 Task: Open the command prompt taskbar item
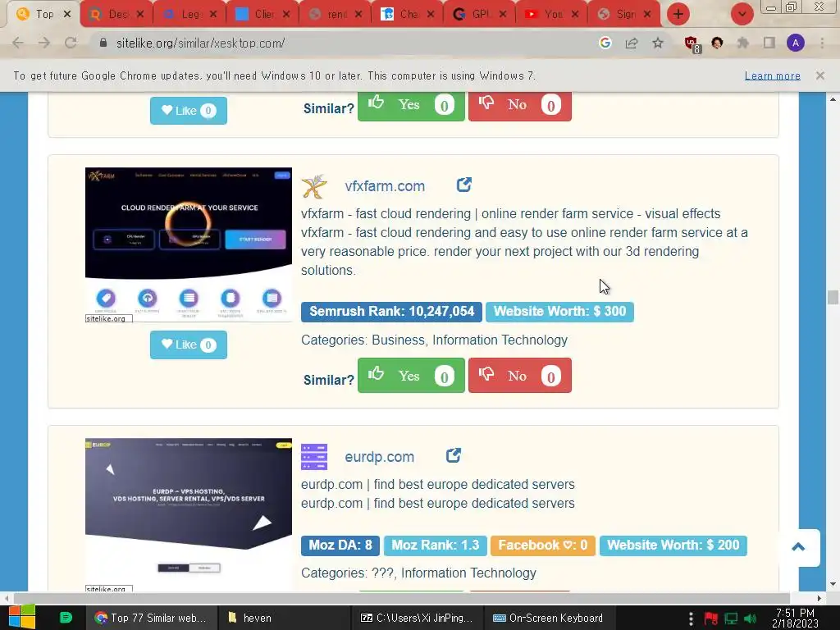pyautogui.click(x=417, y=618)
